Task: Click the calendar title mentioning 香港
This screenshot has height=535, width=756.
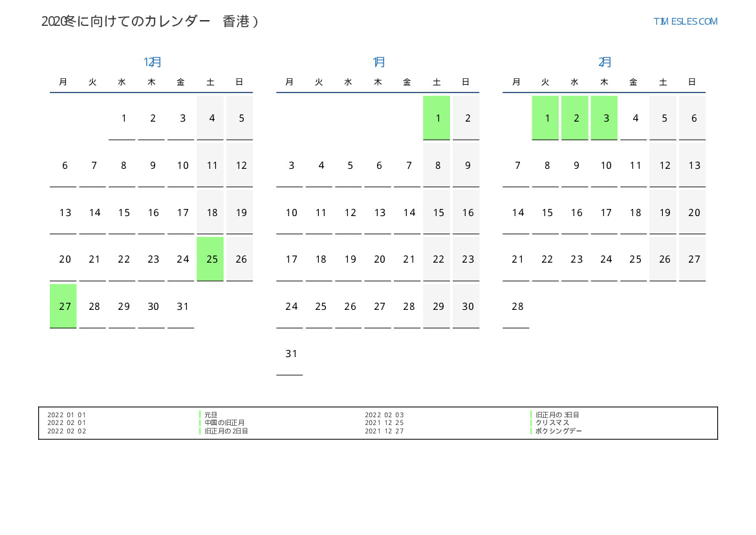Action: (150, 21)
